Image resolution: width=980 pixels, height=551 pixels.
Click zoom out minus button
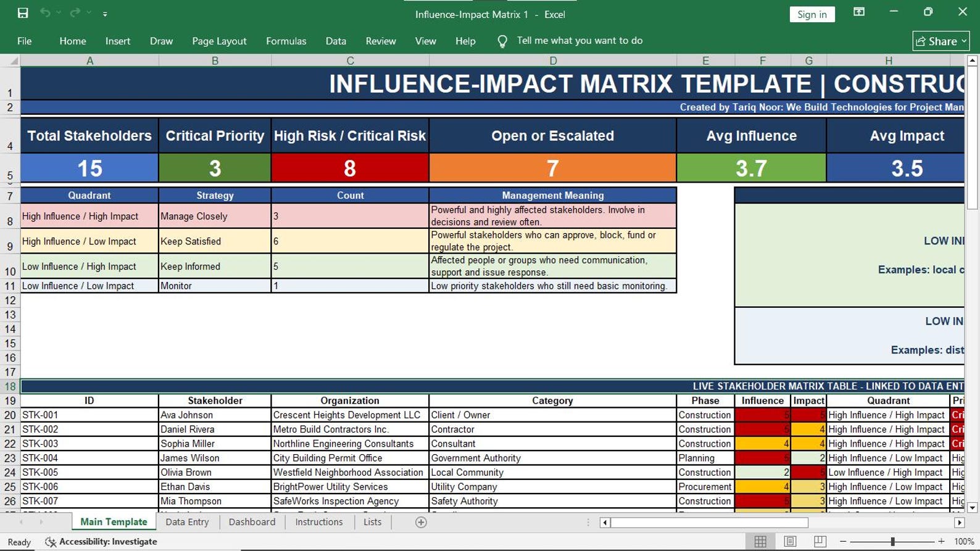(x=843, y=542)
